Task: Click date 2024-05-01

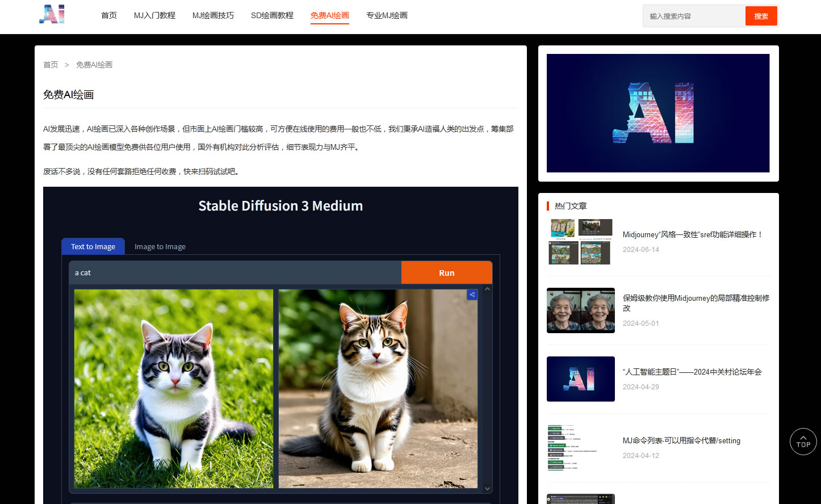Action: (641, 324)
